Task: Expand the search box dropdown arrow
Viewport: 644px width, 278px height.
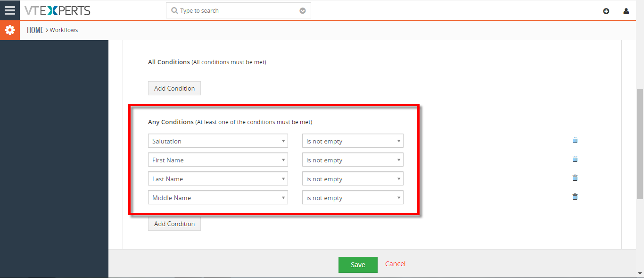Action: [x=303, y=11]
